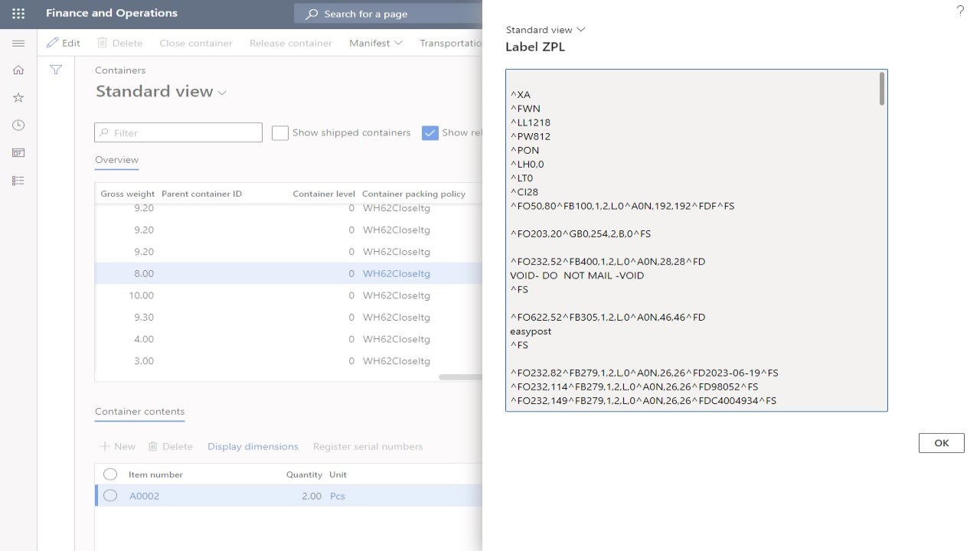The height and width of the screenshot is (551, 980).
Task: Go to Home in the sidebar
Action: coord(18,70)
